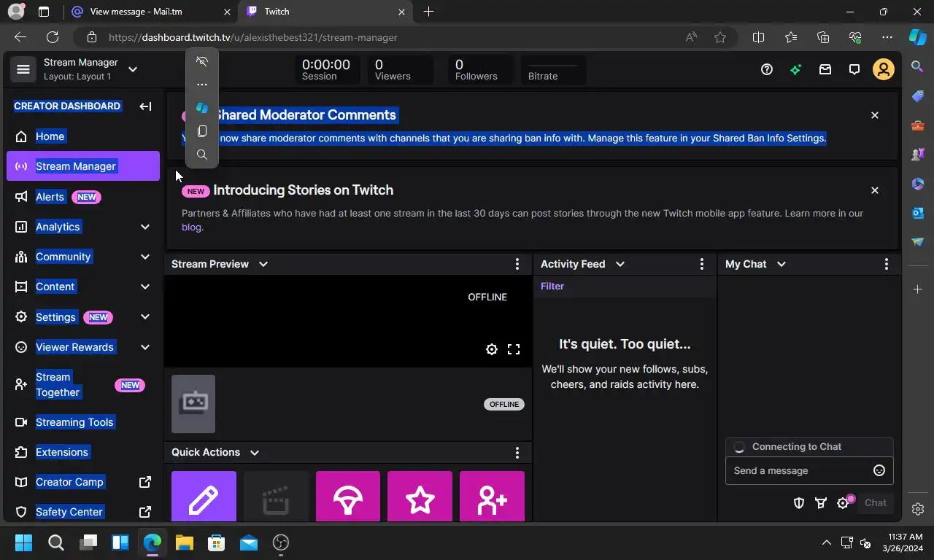Open My Chat three-dot options

point(887,264)
